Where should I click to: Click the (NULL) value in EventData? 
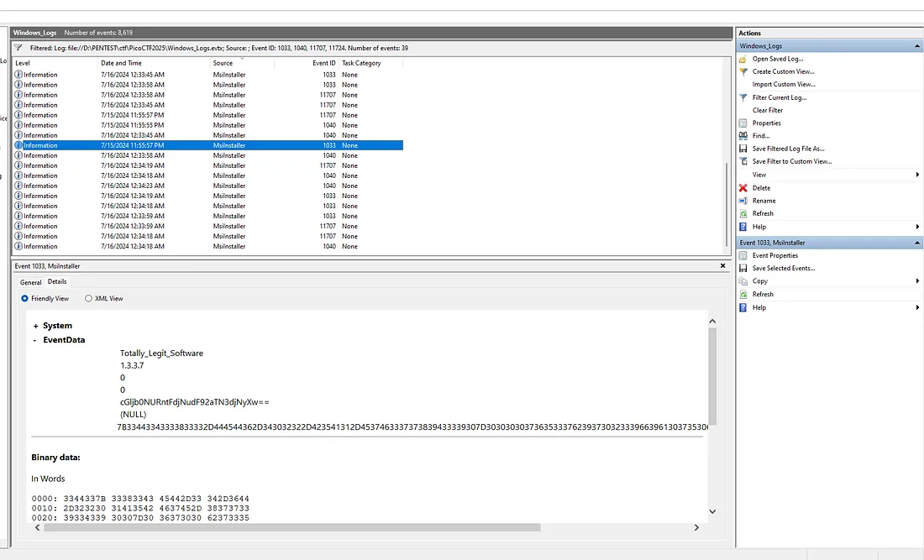coord(134,415)
